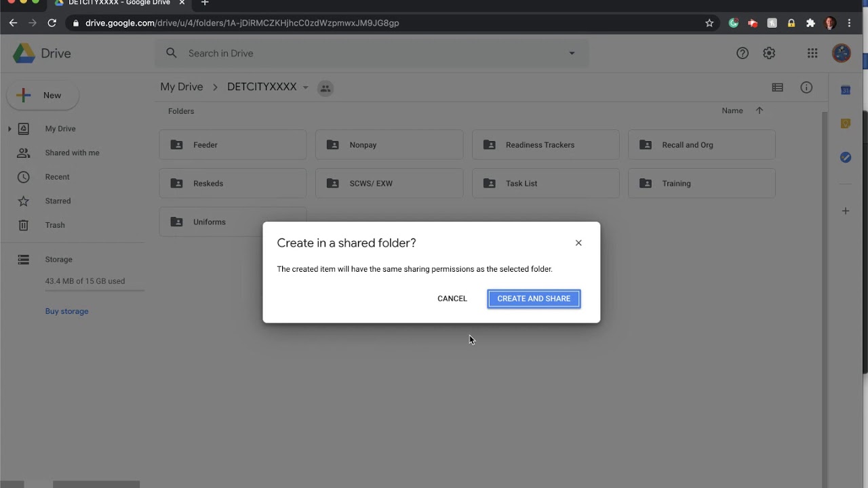
Task: Show details with the info icon
Action: click(x=806, y=87)
